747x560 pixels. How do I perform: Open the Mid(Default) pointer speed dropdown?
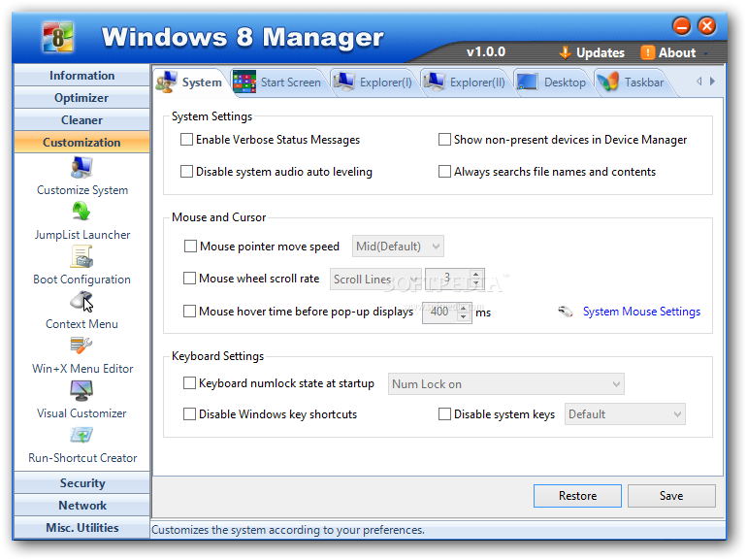398,247
